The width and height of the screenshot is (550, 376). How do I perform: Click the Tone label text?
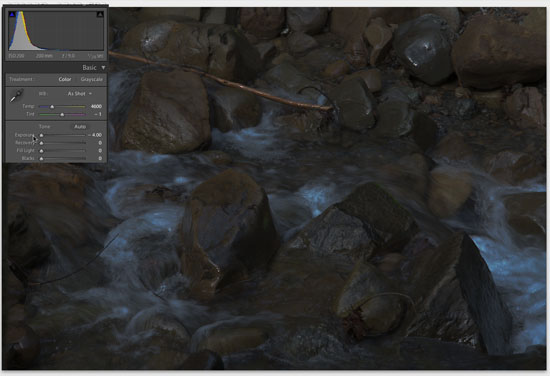coord(44,127)
